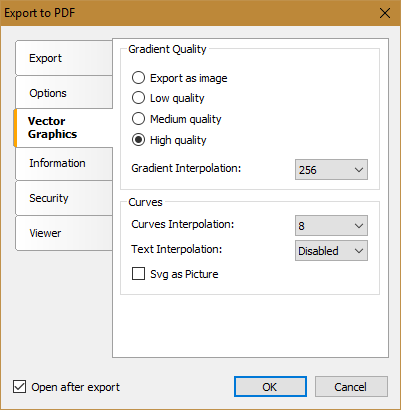401x410 pixels.
Task: Open the Text Interpolation dropdown
Action: pyautogui.click(x=331, y=251)
